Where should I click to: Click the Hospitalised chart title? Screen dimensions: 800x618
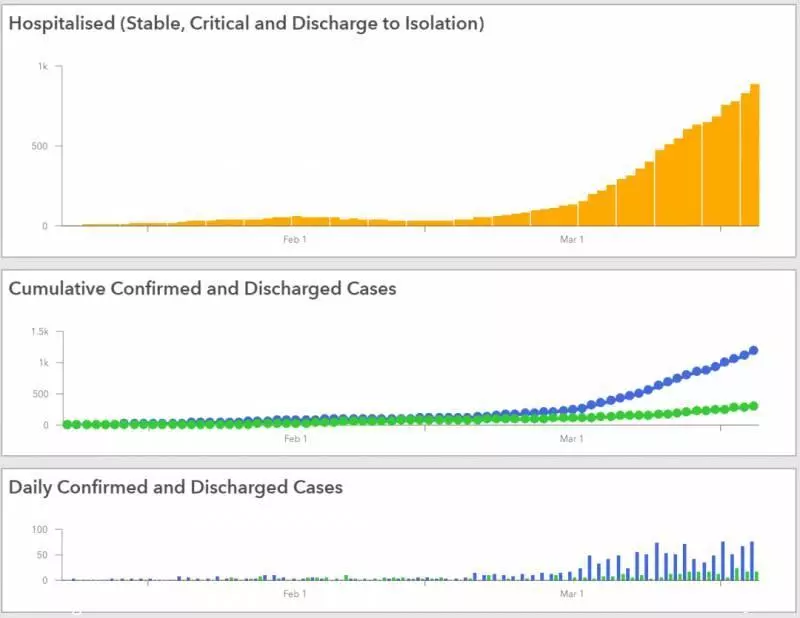pyautogui.click(x=246, y=23)
